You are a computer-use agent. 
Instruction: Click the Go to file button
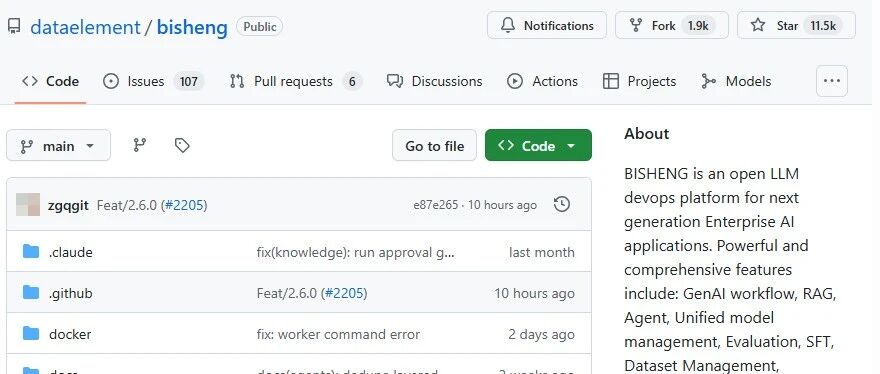coord(434,145)
